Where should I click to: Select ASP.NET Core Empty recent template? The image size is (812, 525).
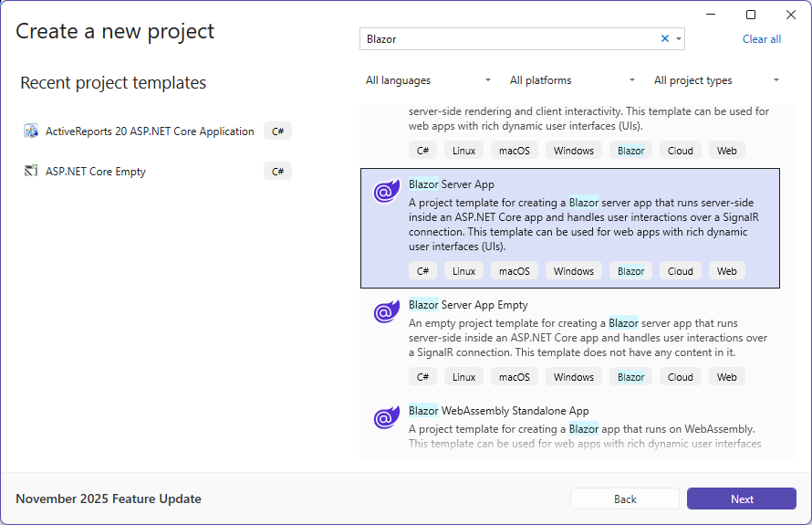tap(96, 171)
